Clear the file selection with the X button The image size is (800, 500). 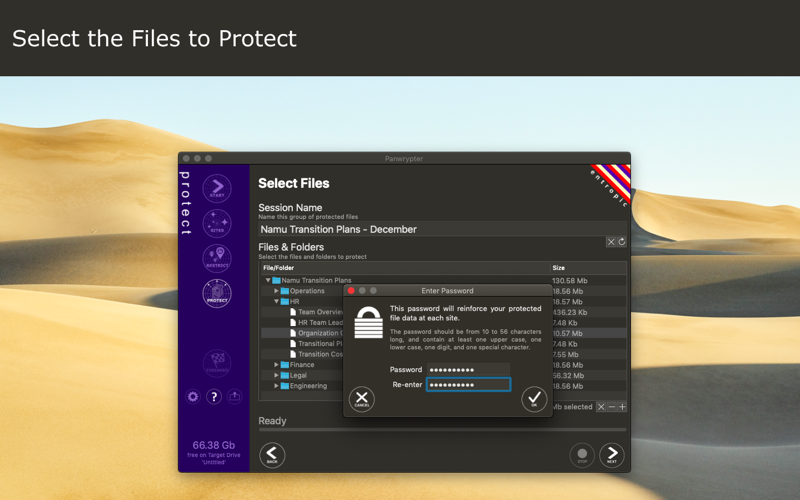click(601, 407)
